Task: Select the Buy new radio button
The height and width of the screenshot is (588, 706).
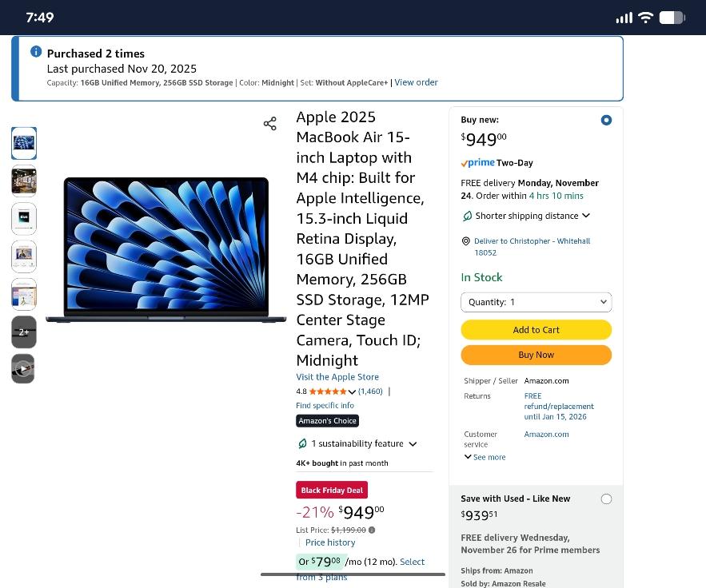Action: tap(606, 120)
